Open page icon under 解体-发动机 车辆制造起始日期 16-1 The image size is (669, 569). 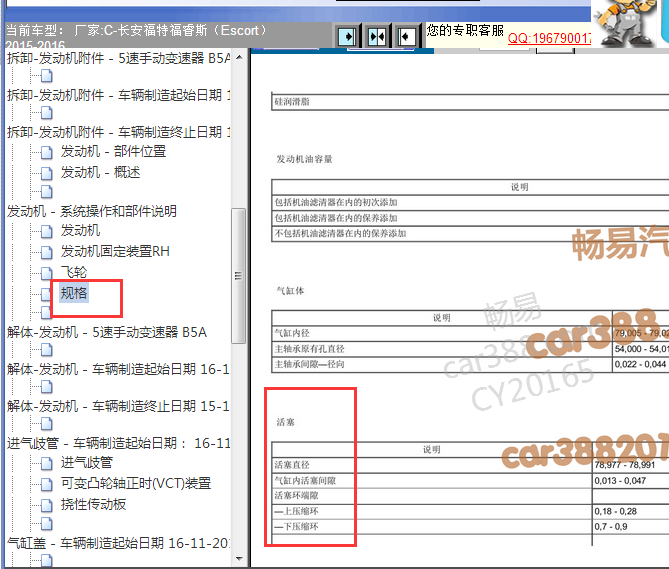click(x=47, y=387)
